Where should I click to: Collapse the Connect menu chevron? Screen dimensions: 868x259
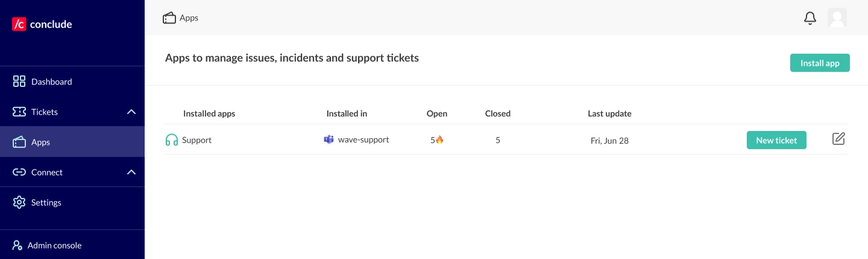tap(131, 172)
